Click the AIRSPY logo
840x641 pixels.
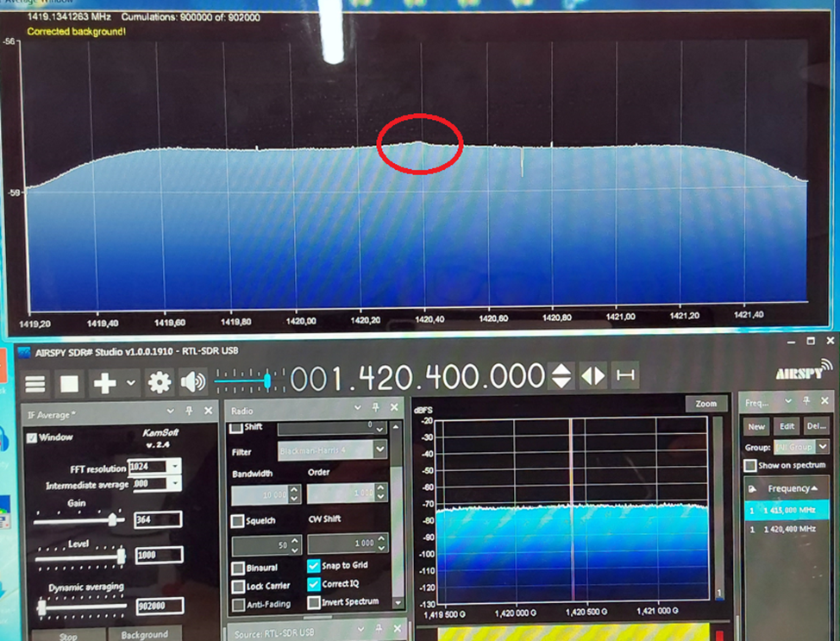click(x=804, y=371)
